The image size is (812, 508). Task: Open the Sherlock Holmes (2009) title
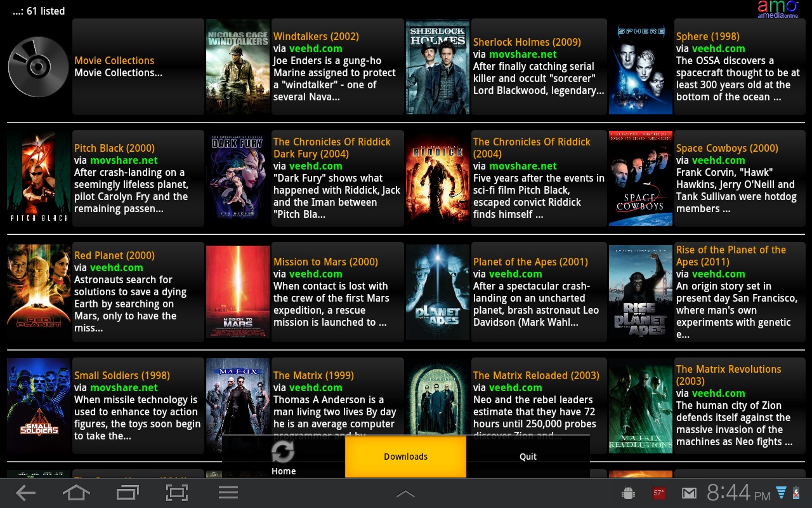[x=527, y=42]
